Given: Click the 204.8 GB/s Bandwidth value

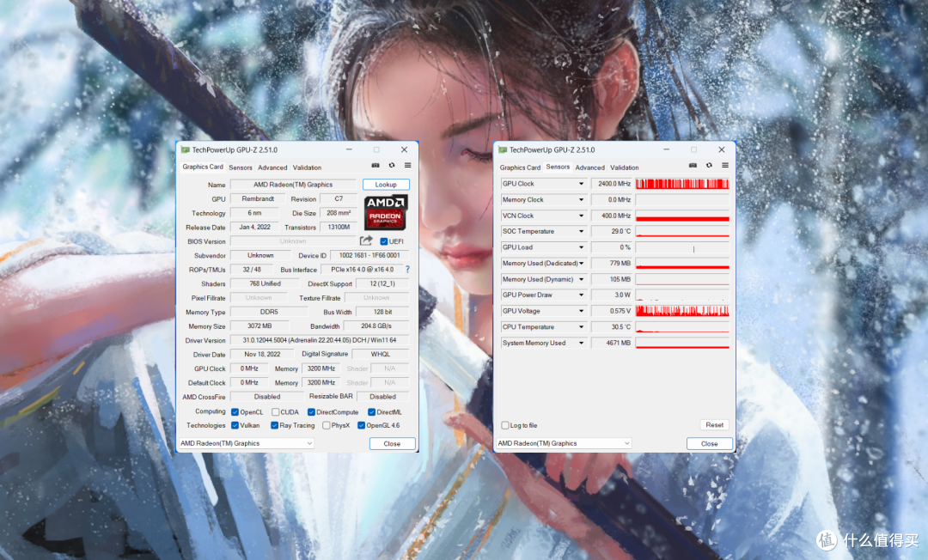Looking at the screenshot, I should (x=376, y=326).
